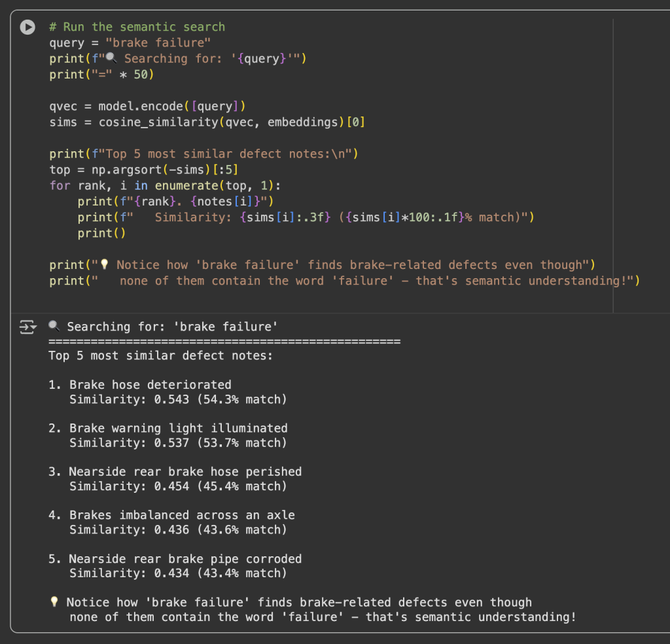Click 'Similarity: 0.454 (45.4% match)'
This screenshot has height=644, width=670.
178,486
